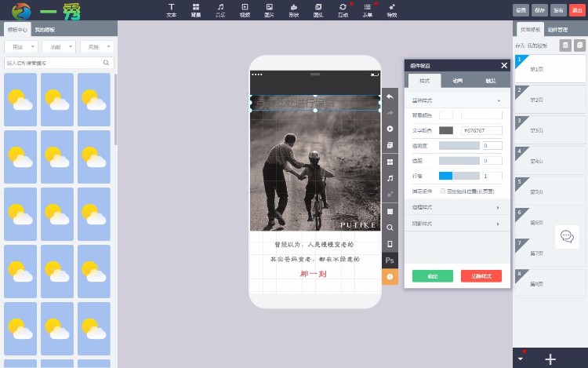Open the chat bubble support widget

click(x=567, y=236)
